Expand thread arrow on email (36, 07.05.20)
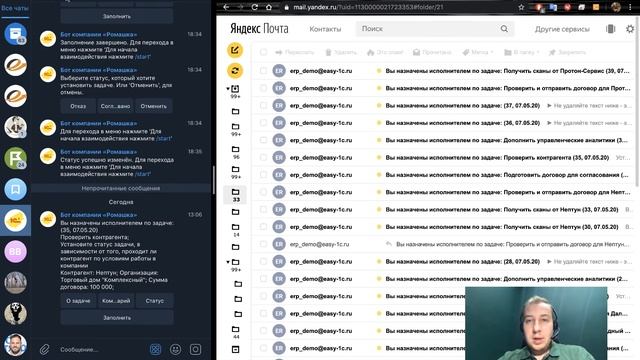 [549, 123]
